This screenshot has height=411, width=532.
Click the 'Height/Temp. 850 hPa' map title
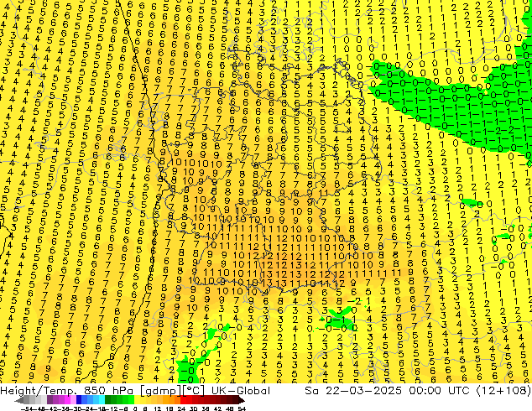point(67,390)
